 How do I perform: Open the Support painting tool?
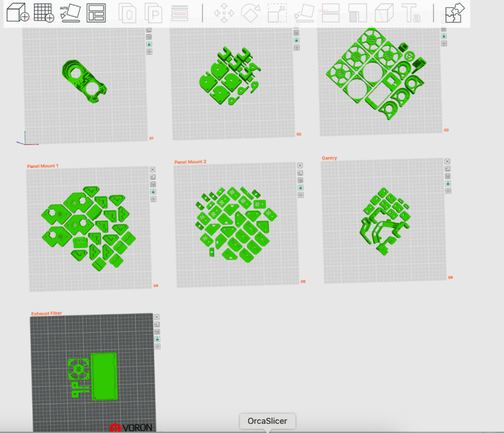coord(357,13)
